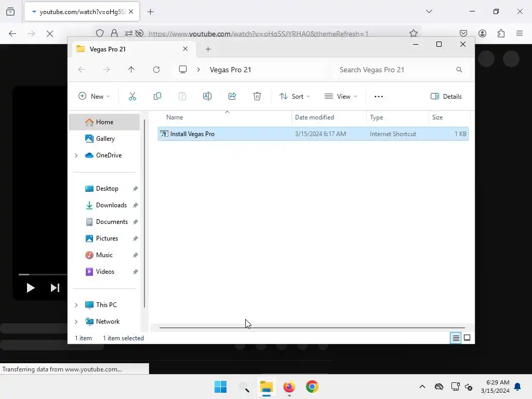Select Home in the navigation pane

pyautogui.click(x=104, y=122)
